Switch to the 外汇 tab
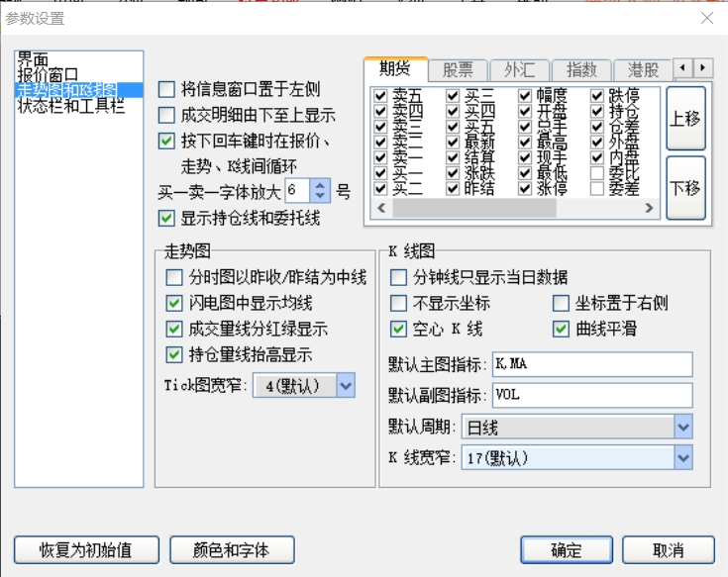Image resolution: width=728 pixels, height=577 pixels. click(x=519, y=69)
